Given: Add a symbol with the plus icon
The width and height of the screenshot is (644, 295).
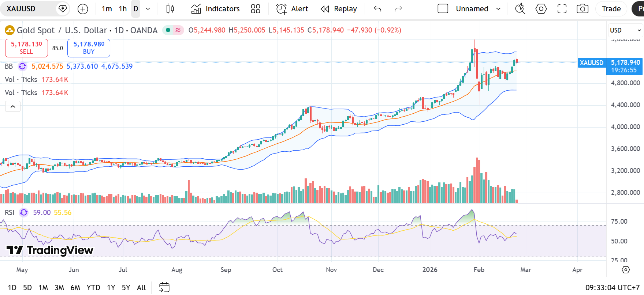Looking at the screenshot, I should pos(83,9).
